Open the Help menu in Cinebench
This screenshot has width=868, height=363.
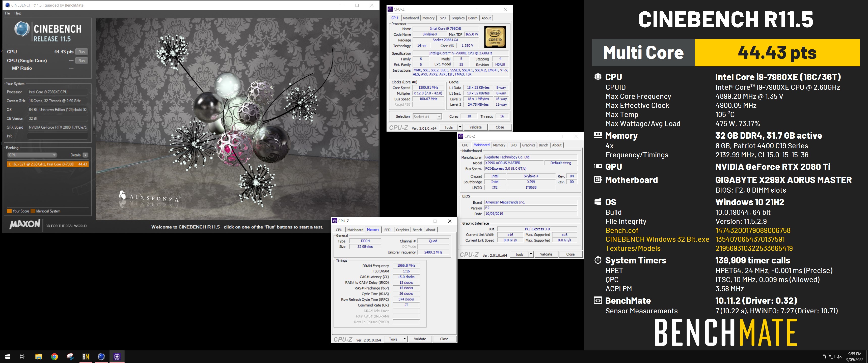click(x=18, y=13)
